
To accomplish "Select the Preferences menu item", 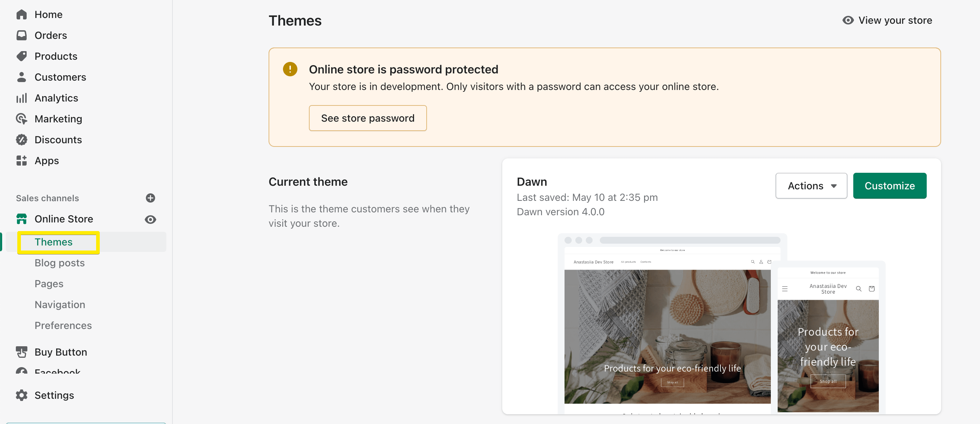I will coord(63,325).
